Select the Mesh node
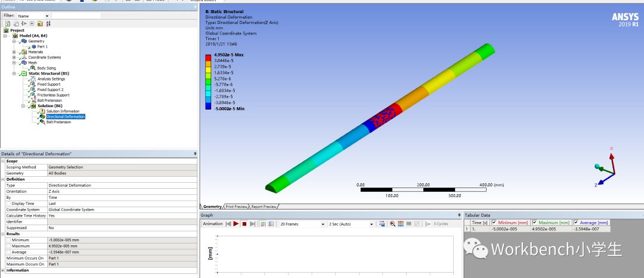 tap(32, 63)
